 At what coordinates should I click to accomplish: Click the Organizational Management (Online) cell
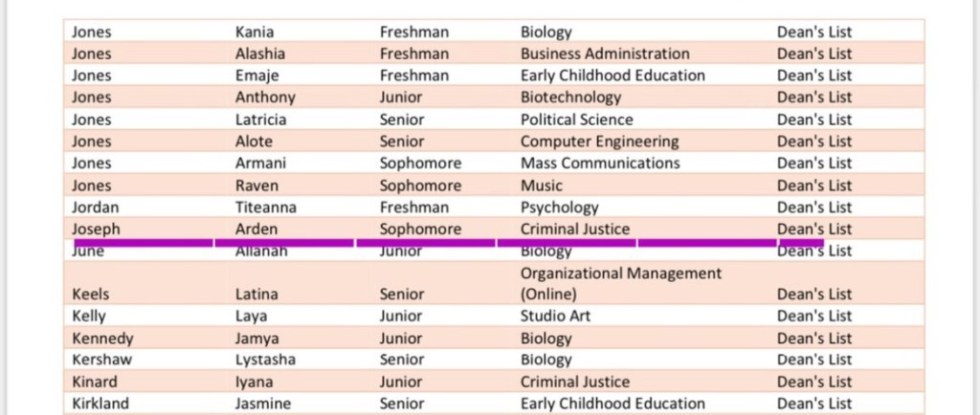[620, 283]
